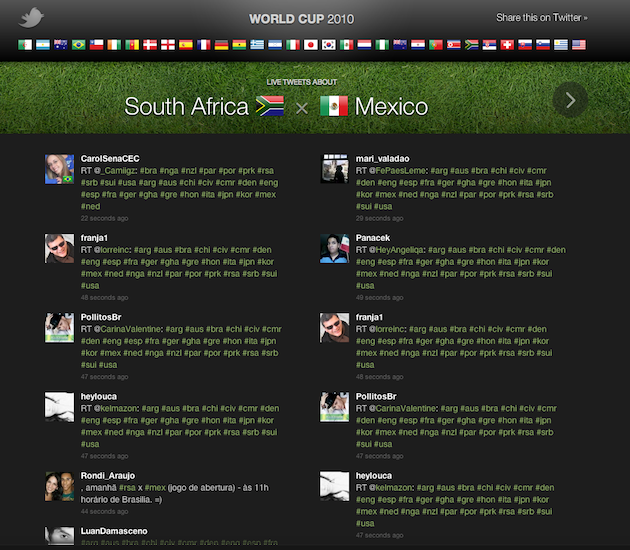This screenshot has width=630, height=550.
Task: Select the Ghana flag in the flag bar
Action: tap(239, 45)
